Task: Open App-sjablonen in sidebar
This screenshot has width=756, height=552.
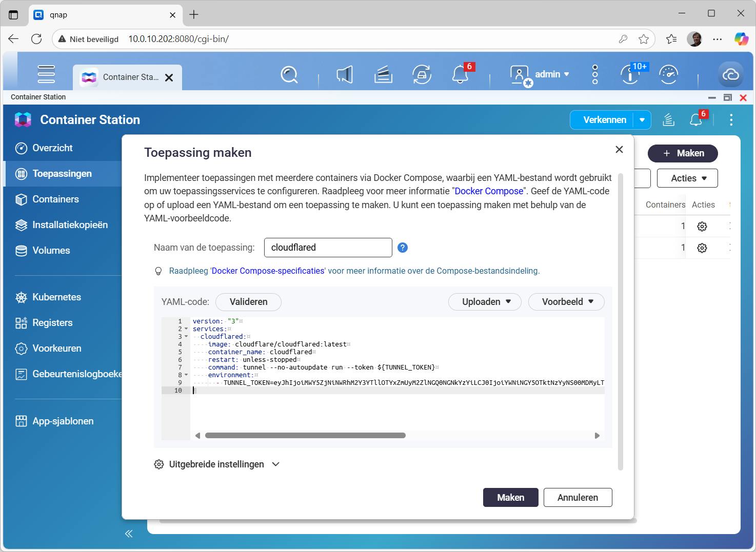Action: (62, 421)
